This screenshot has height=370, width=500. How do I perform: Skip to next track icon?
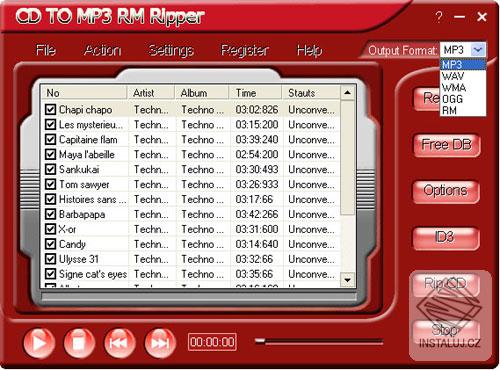click(x=160, y=343)
